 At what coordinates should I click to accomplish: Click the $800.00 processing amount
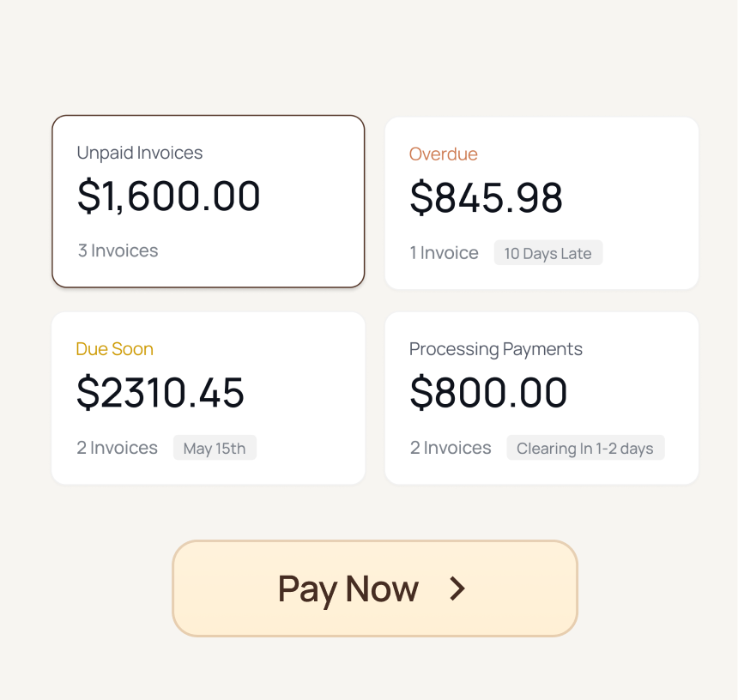[x=488, y=392]
